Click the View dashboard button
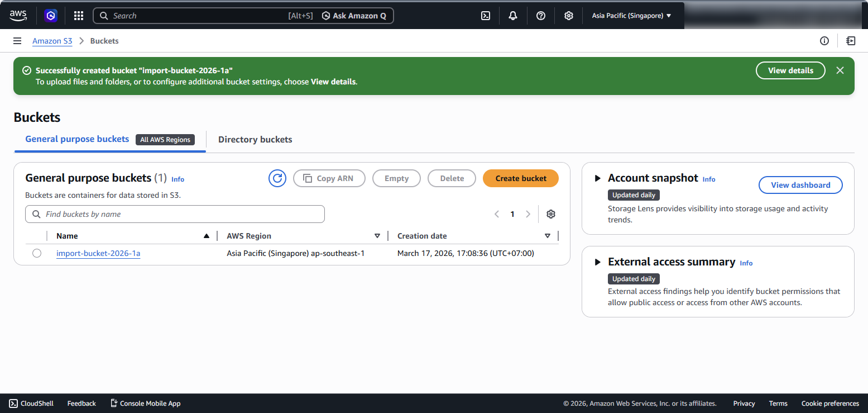868x413 pixels. [800, 185]
